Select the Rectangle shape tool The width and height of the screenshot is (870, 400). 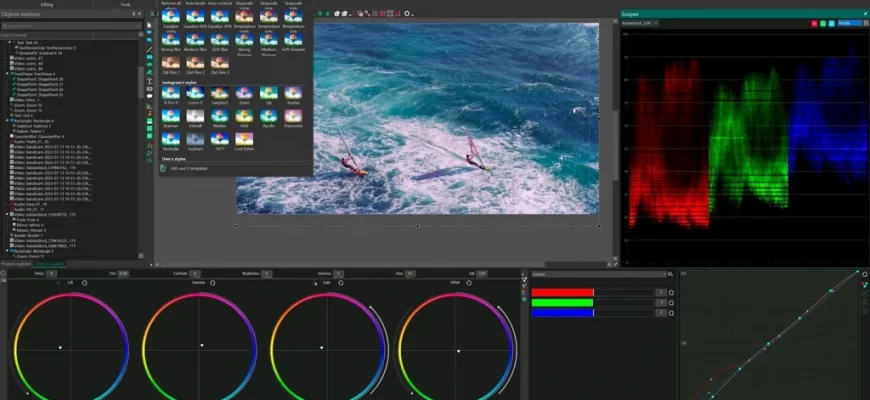coord(149,57)
